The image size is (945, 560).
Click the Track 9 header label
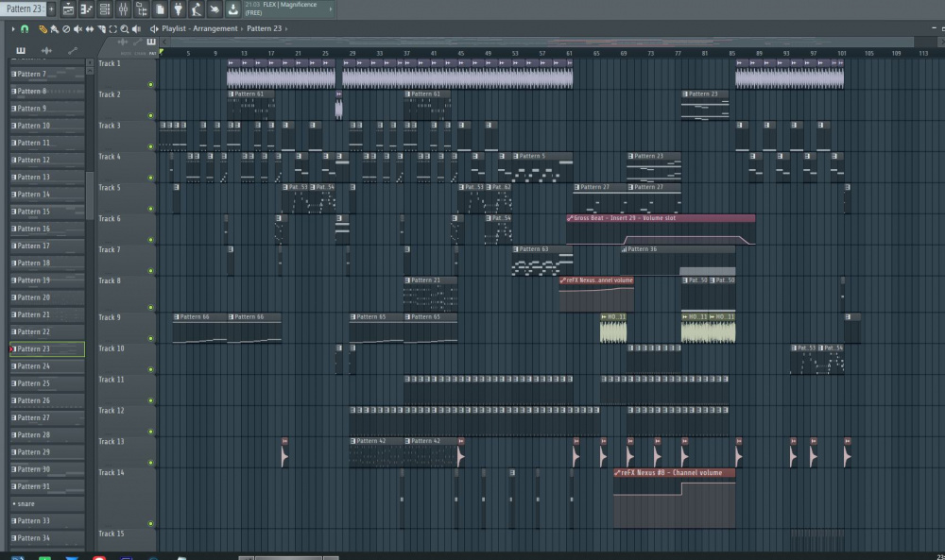click(x=111, y=317)
